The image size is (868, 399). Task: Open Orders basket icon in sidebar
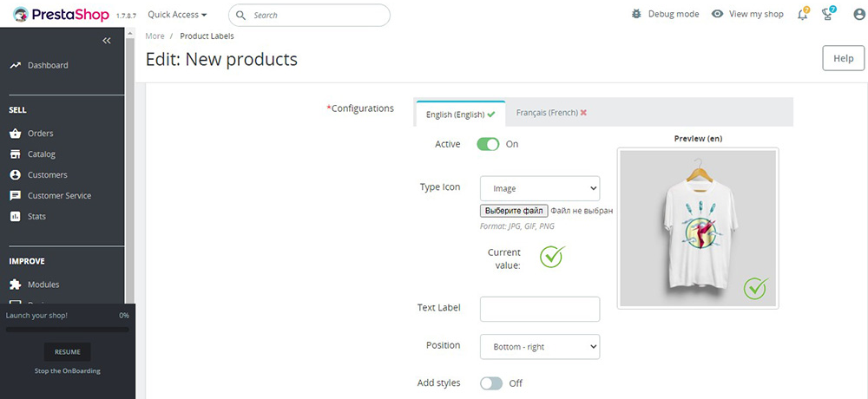[16, 134]
